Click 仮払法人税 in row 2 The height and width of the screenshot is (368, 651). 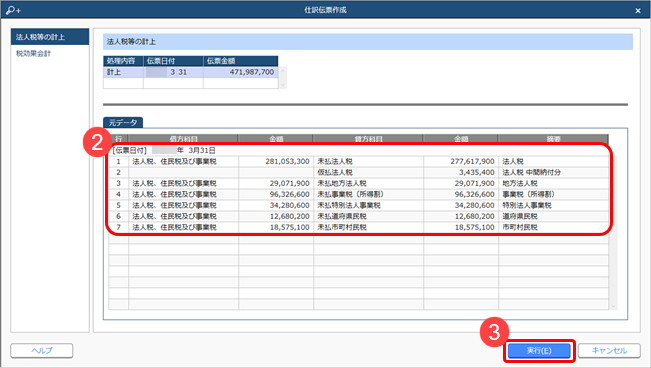[x=369, y=172]
